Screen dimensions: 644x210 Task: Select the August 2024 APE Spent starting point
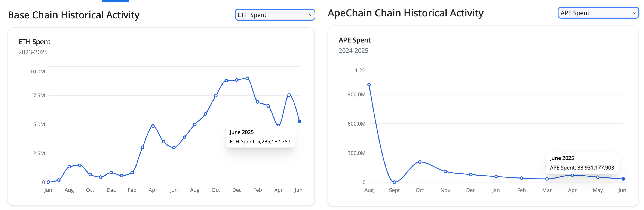pos(369,85)
